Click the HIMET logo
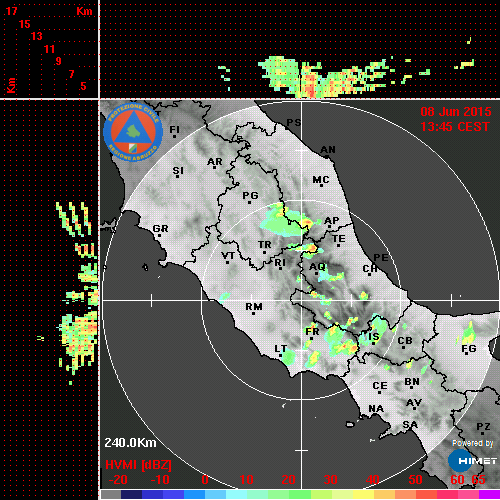The height and width of the screenshot is (500, 500). click(x=473, y=461)
